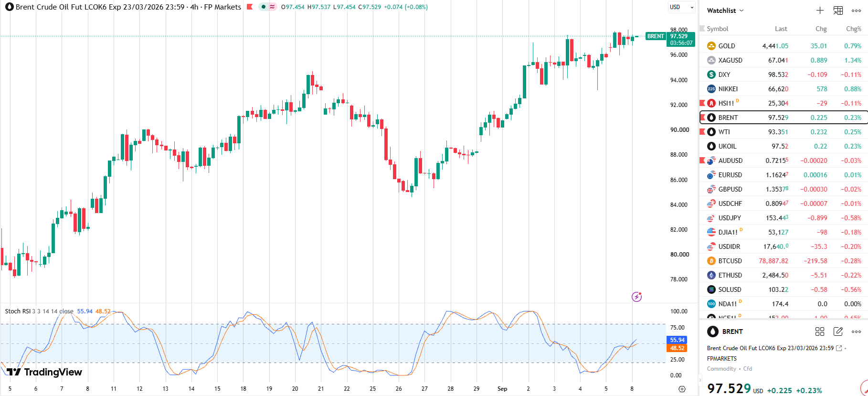This screenshot has width=868, height=396.
Task: Open the BRENT details note edit icon
Action: pos(838,332)
